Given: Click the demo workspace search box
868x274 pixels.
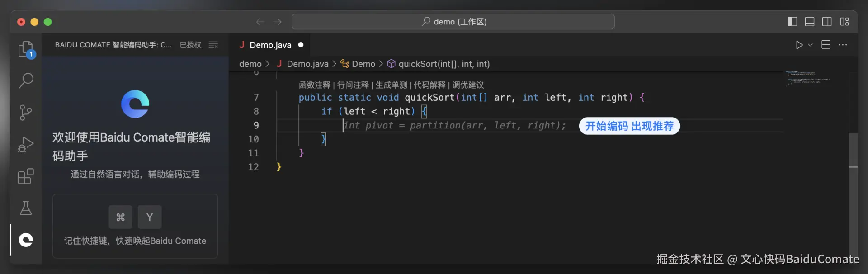Looking at the screenshot, I should pos(453,22).
